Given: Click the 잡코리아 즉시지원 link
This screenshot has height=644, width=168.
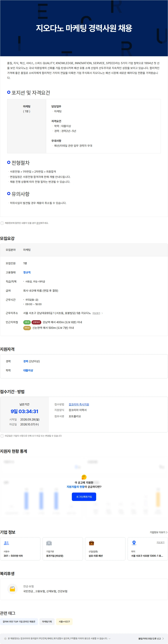Looking at the screenshot, I should click(79, 404).
